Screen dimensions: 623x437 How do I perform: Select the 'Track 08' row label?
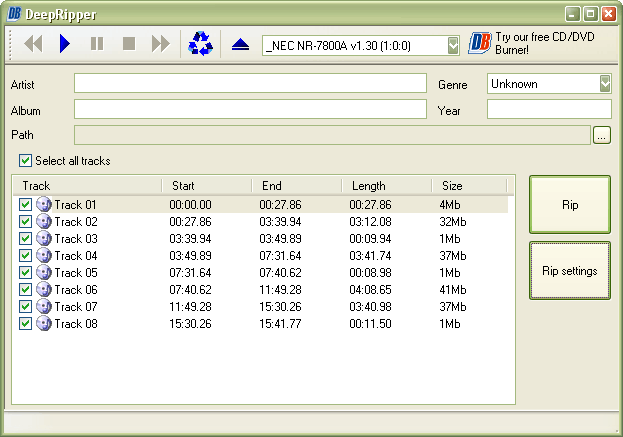(75, 324)
